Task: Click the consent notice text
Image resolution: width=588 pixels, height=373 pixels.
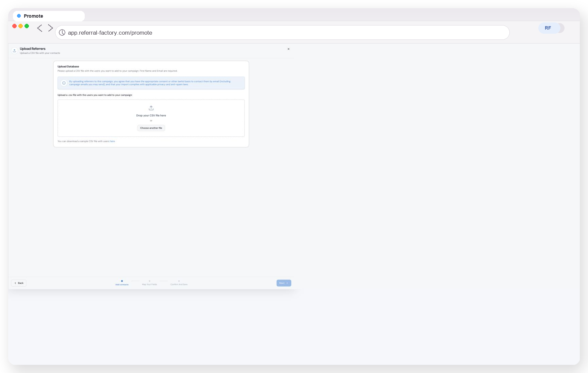Action: [150, 83]
